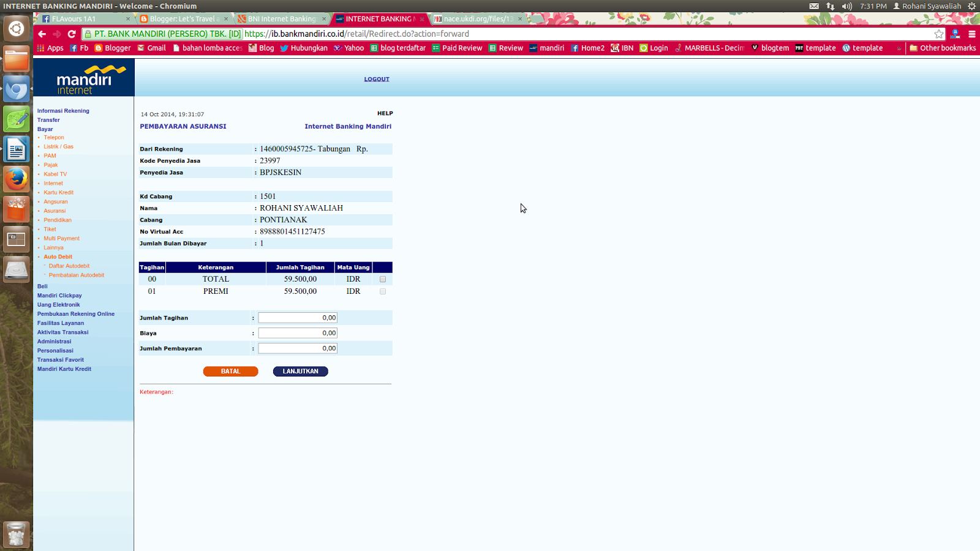
Task: Open the clock showing 7:31 PM
Action: (x=873, y=6)
